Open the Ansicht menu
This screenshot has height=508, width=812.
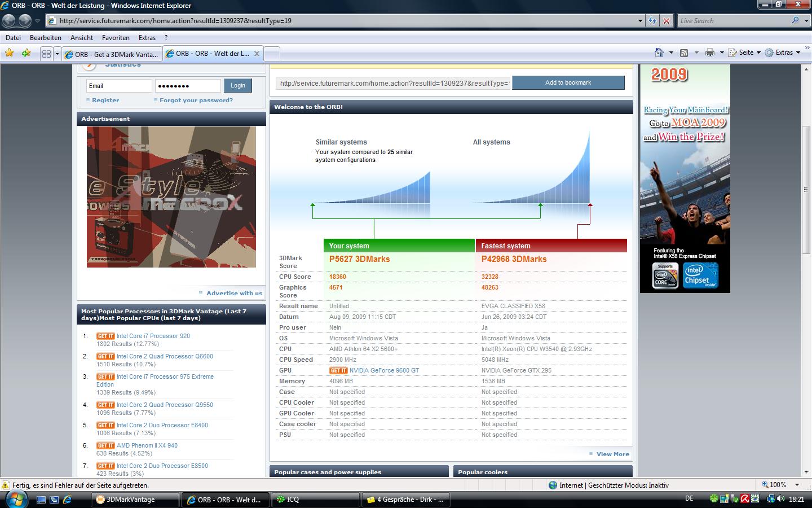pos(82,38)
